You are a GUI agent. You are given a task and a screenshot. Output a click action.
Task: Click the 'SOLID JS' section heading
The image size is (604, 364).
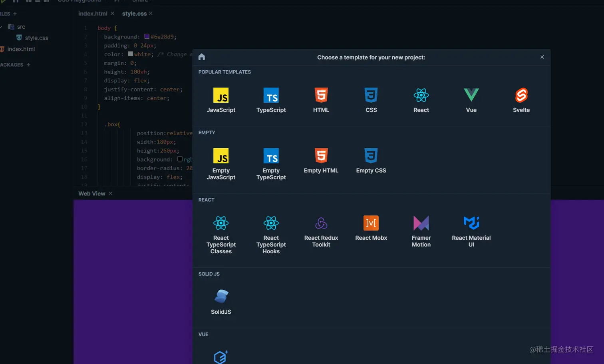click(x=209, y=274)
